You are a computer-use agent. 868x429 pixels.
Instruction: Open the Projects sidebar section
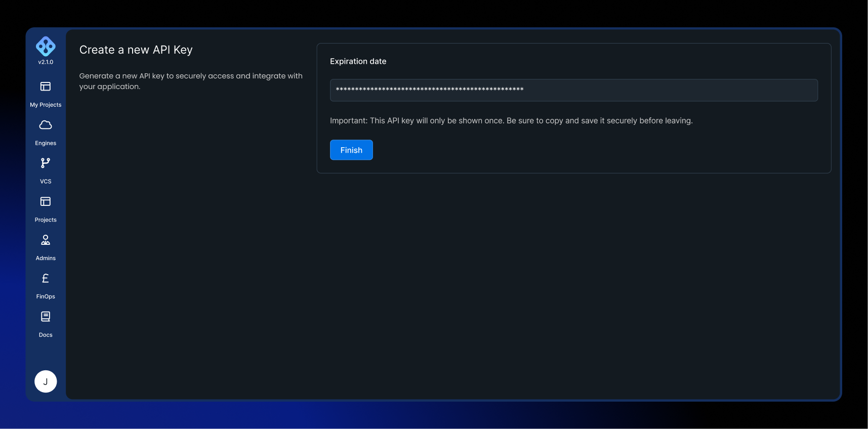[46, 209]
